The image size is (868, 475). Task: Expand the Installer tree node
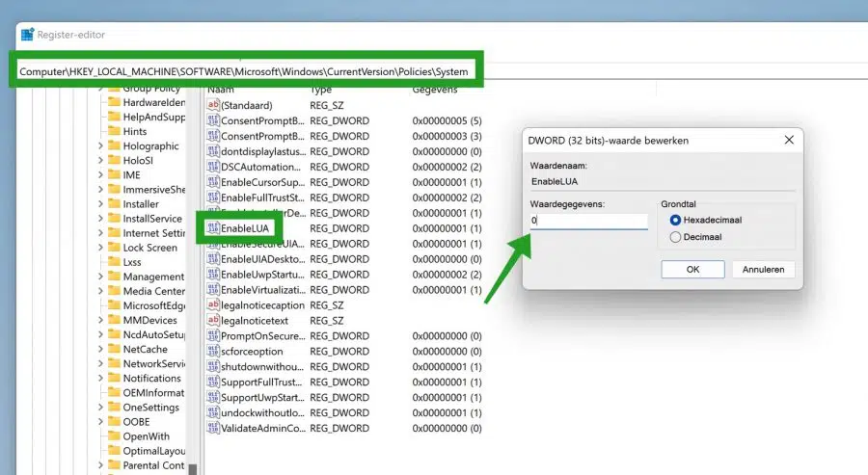[x=100, y=204]
